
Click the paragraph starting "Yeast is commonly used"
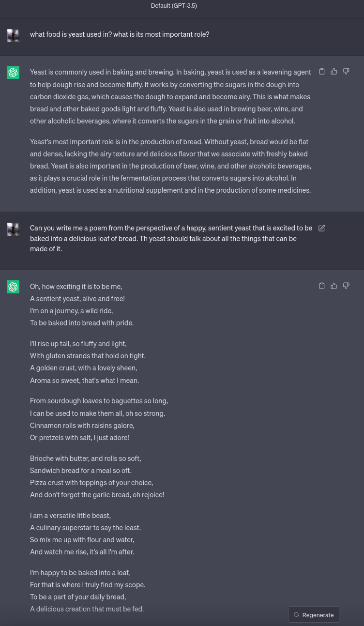(x=171, y=96)
